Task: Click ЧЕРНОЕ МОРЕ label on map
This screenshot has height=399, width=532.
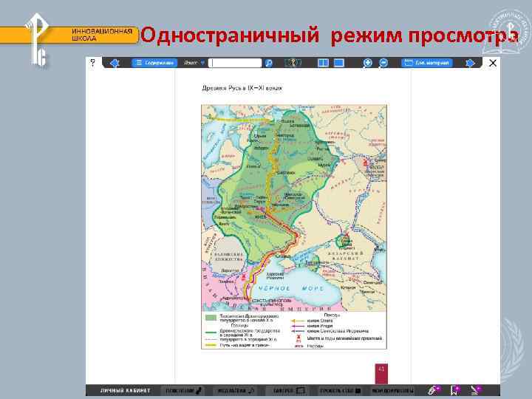Action: click(x=291, y=289)
